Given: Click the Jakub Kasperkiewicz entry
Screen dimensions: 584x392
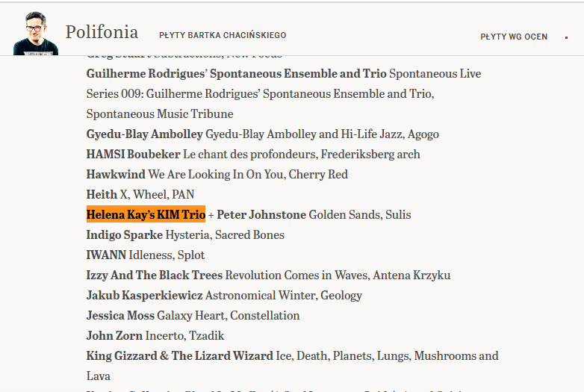Looking at the screenshot, I should point(224,295).
